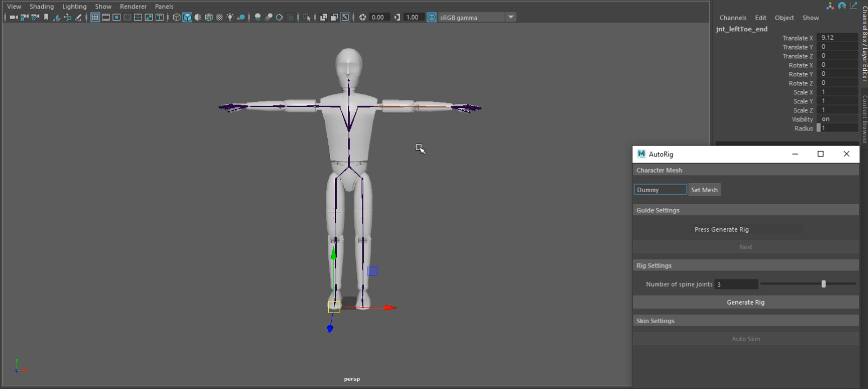The width and height of the screenshot is (868, 389).
Task: Activate Wireframe display mode icon
Action: point(176,17)
